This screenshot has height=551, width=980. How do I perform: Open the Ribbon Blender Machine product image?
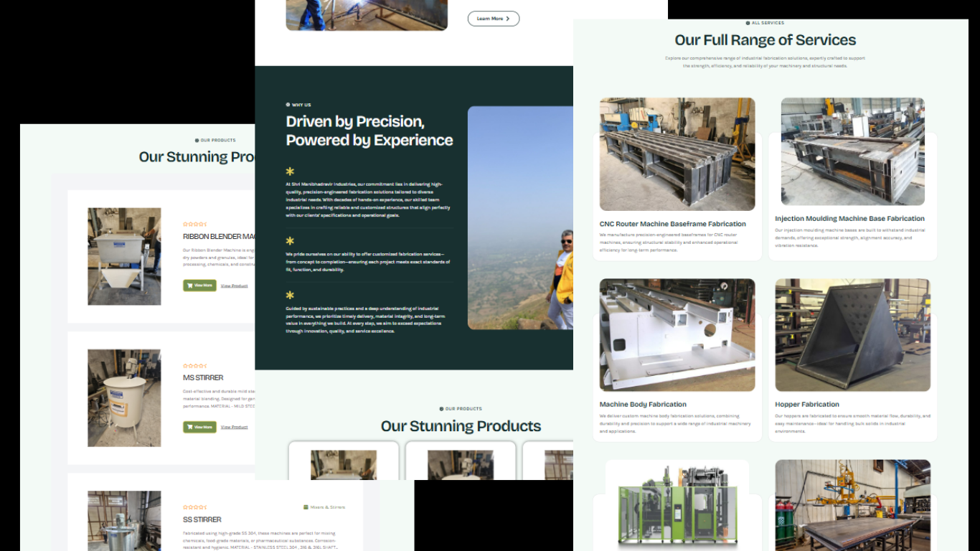click(x=124, y=256)
